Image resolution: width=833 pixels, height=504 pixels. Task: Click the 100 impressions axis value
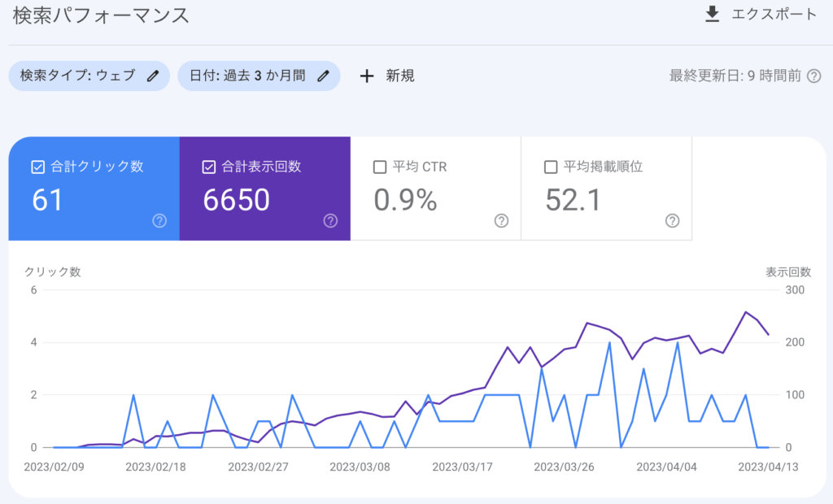pos(795,395)
